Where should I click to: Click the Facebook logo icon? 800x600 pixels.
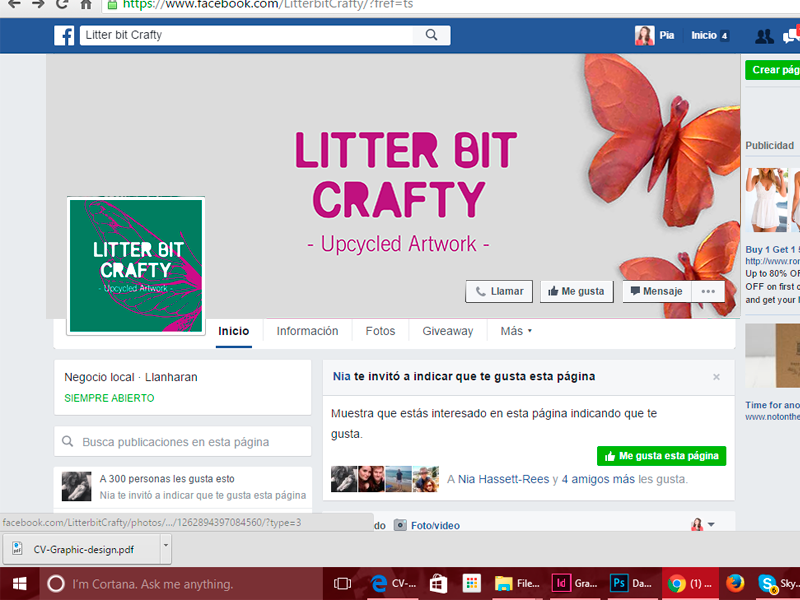(x=64, y=35)
